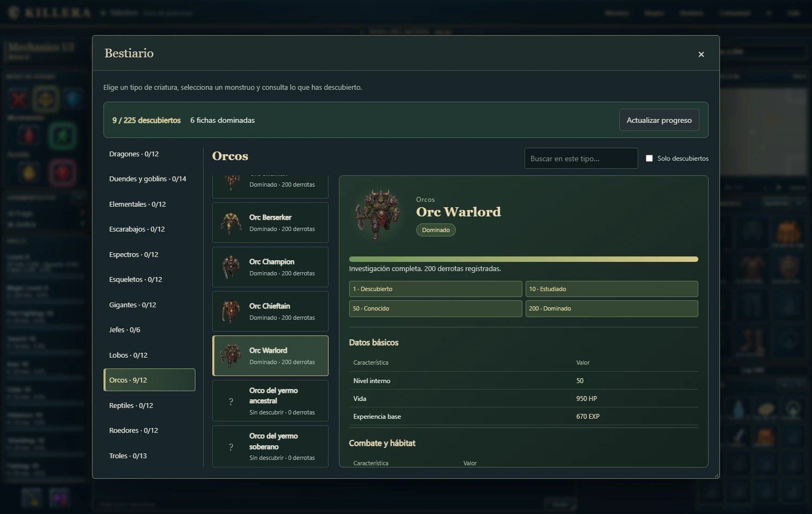This screenshot has width=812, height=514.
Task: Click the 950 HP value
Action: [586, 398]
